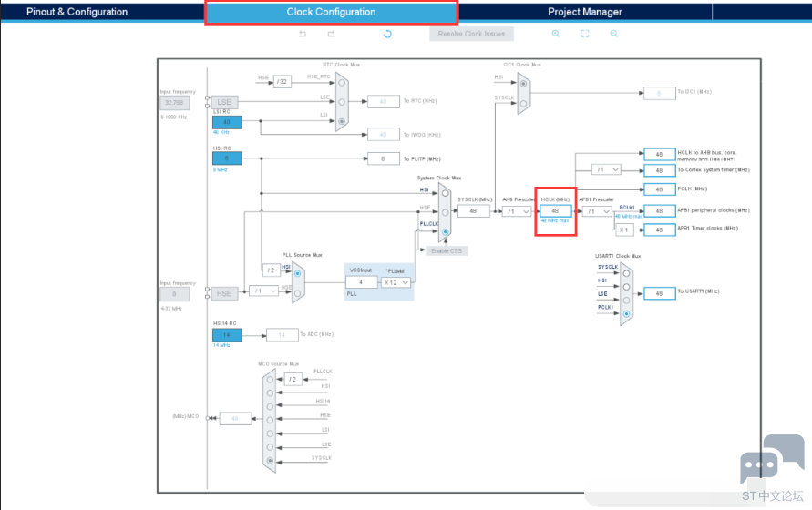Select HSI in the I2C1 Clock Mux

tap(523, 84)
